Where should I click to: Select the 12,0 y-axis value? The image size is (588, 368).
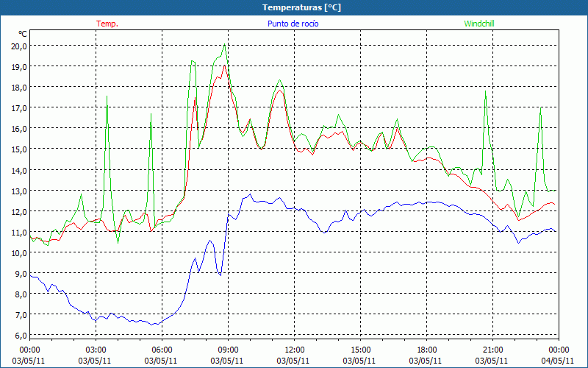point(19,212)
